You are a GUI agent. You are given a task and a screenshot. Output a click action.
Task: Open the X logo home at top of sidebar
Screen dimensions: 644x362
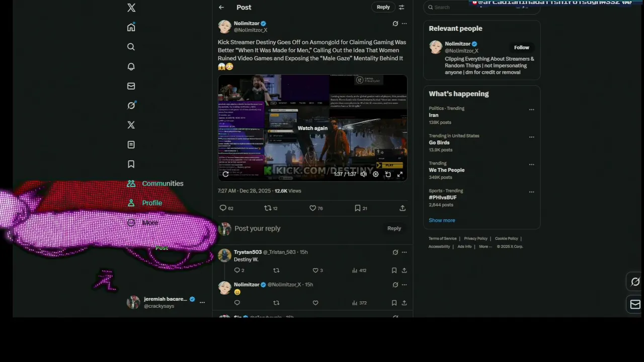[131, 8]
